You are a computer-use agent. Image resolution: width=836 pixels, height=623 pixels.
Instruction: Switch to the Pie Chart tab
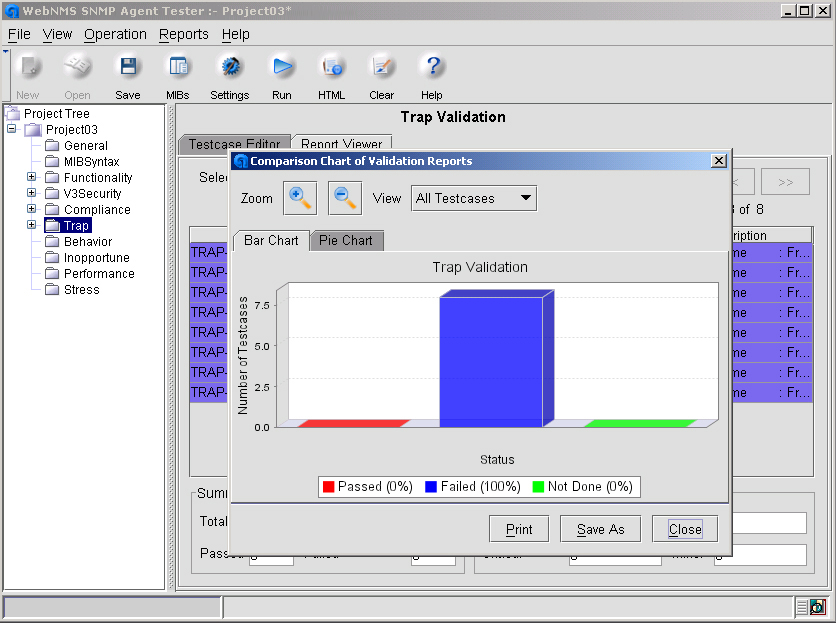(x=346, y=241)
